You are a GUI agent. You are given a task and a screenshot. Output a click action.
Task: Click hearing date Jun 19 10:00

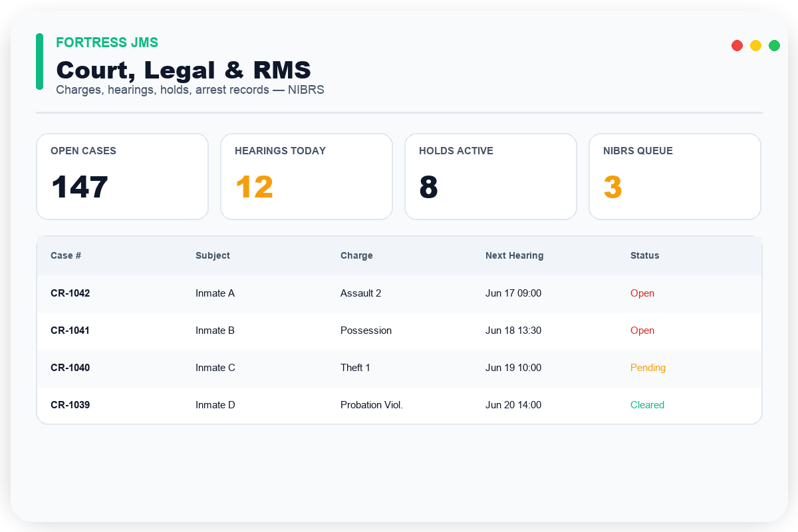click(513, 368)
